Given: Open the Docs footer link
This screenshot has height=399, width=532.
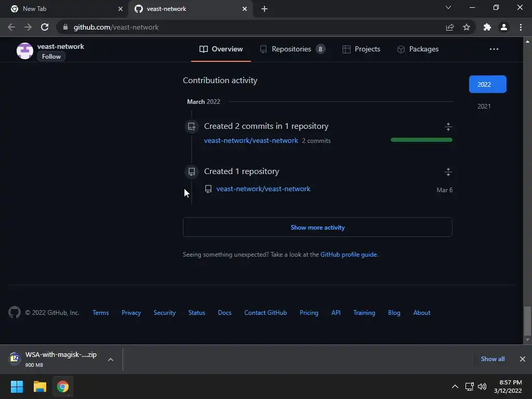Looking at the screenshot, I should [224, 313].
